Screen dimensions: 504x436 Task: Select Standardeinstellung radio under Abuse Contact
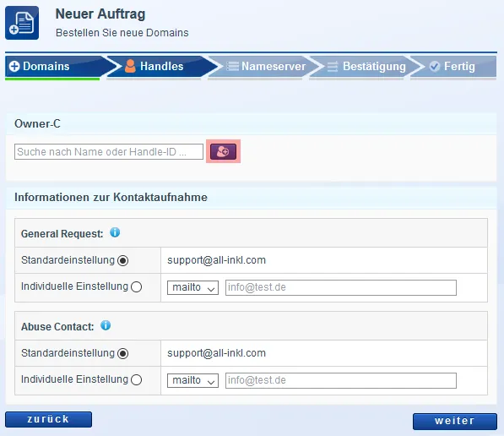coord(122,353)
